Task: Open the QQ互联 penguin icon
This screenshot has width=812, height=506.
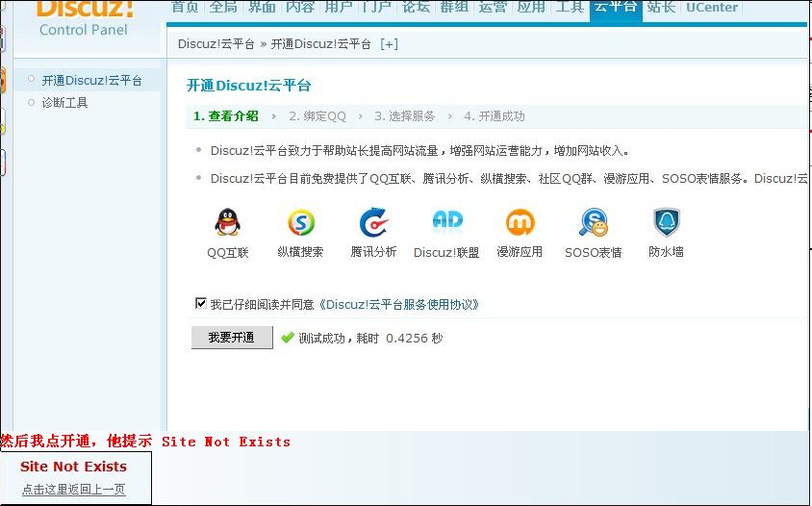Action: tap(227, 222)
